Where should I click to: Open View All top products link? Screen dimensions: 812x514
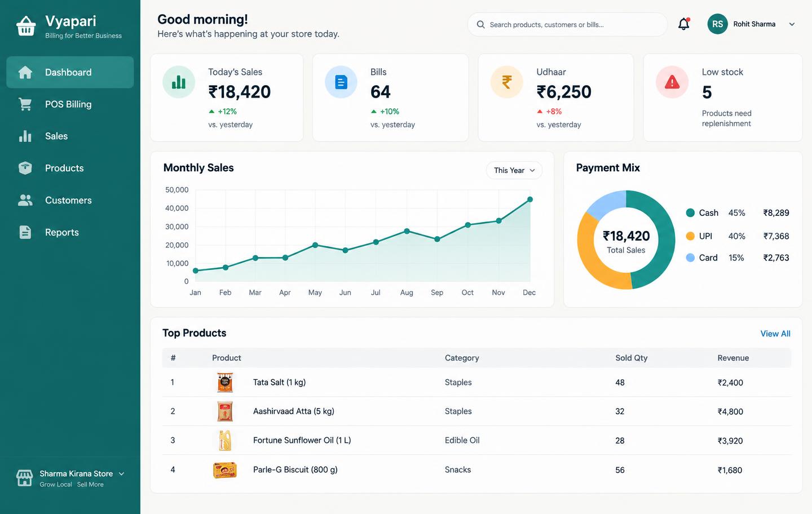pyautogui.click(x=775, y=334)
